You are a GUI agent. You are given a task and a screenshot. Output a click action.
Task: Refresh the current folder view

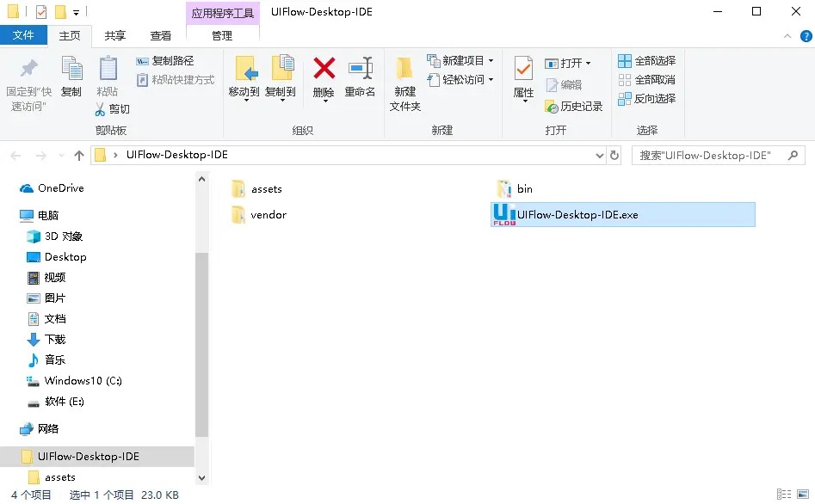coord(614,155)
